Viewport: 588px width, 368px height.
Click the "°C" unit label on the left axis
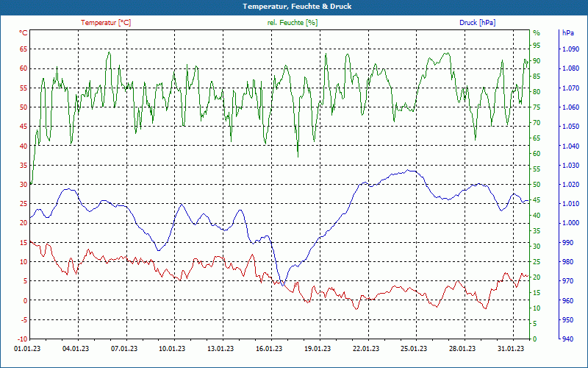pos(24,33)
